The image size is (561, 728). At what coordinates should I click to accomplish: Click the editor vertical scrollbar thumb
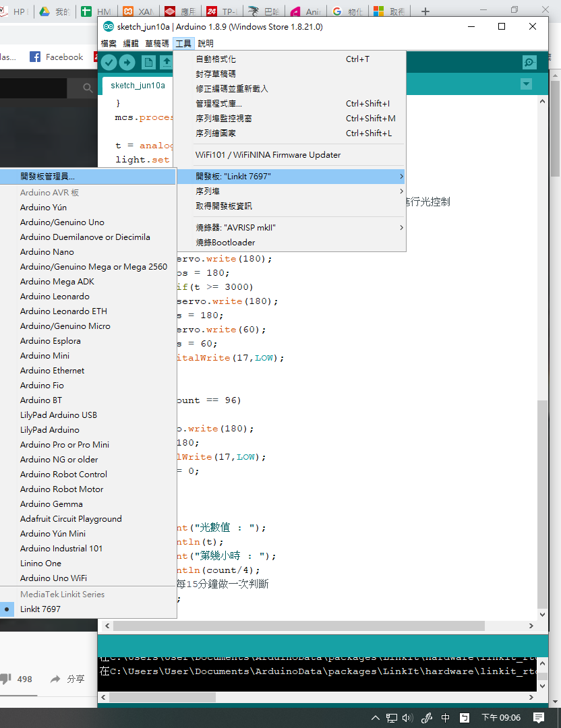pos(542,504)
